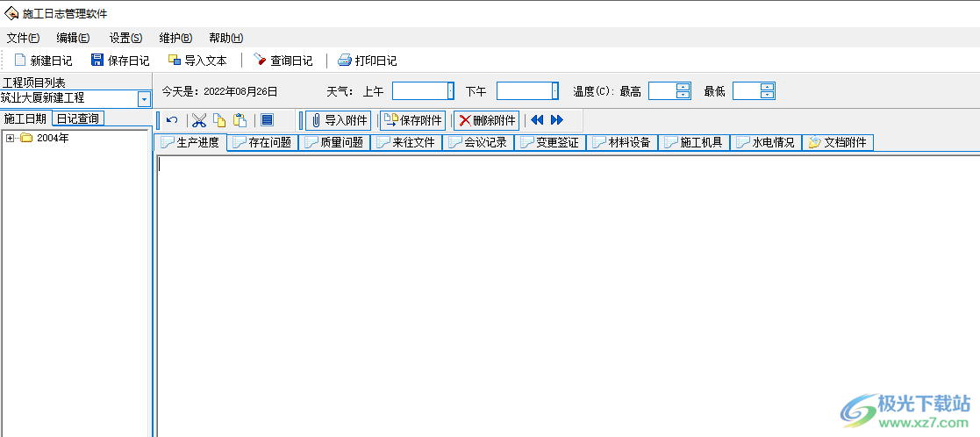Open 查询日记 search tool

tap(283, 61)
